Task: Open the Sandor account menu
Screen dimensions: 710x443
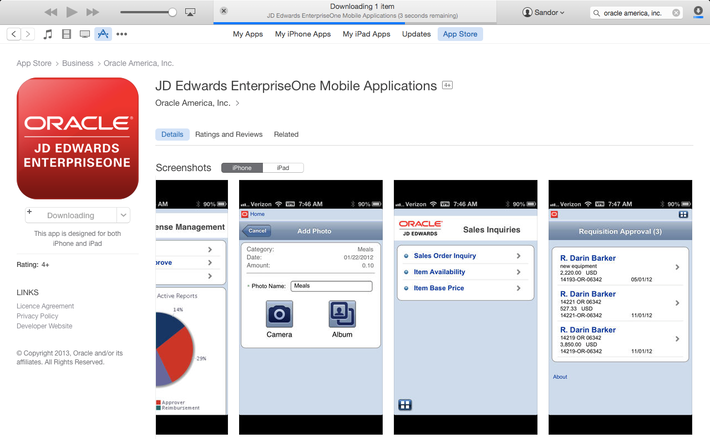Action: [543, 12]
